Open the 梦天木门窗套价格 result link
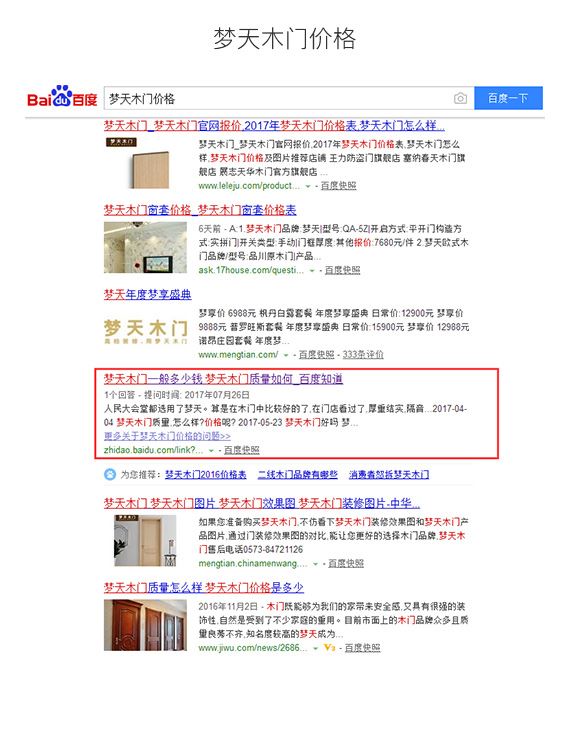This screenshot has height=740, width=570. pyautogui.click(x=200, y=210)
